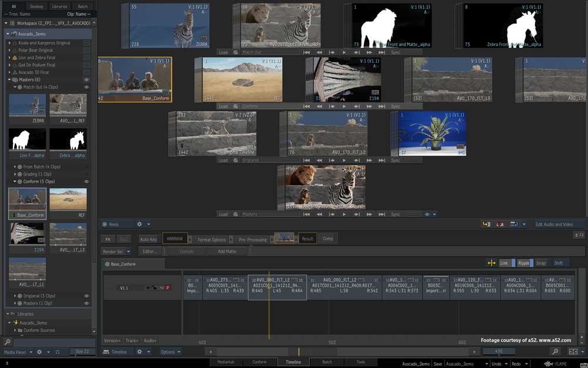
Task: Click play on the Masters reel
Action: [344, 214]
